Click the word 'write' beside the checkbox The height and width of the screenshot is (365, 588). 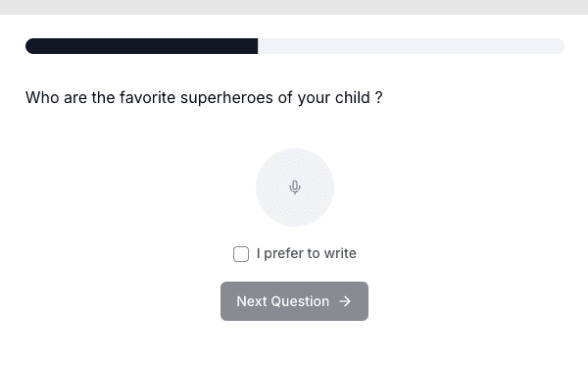340,253
